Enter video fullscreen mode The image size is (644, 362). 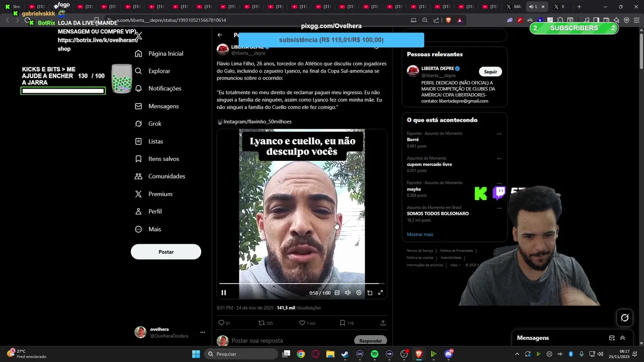click(x=380, y=293)
